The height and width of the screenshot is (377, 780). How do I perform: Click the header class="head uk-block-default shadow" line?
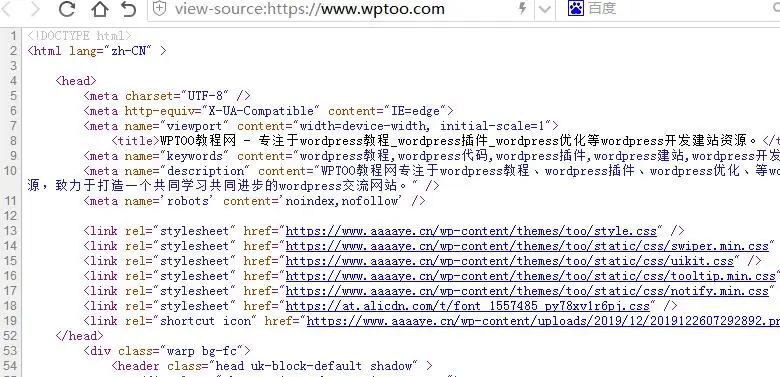[272, 366]
